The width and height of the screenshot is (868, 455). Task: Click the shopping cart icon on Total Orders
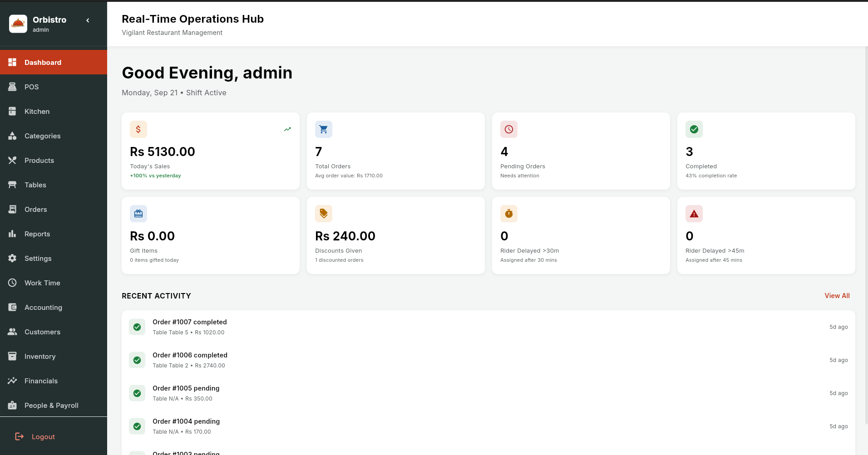coord(324,129)
